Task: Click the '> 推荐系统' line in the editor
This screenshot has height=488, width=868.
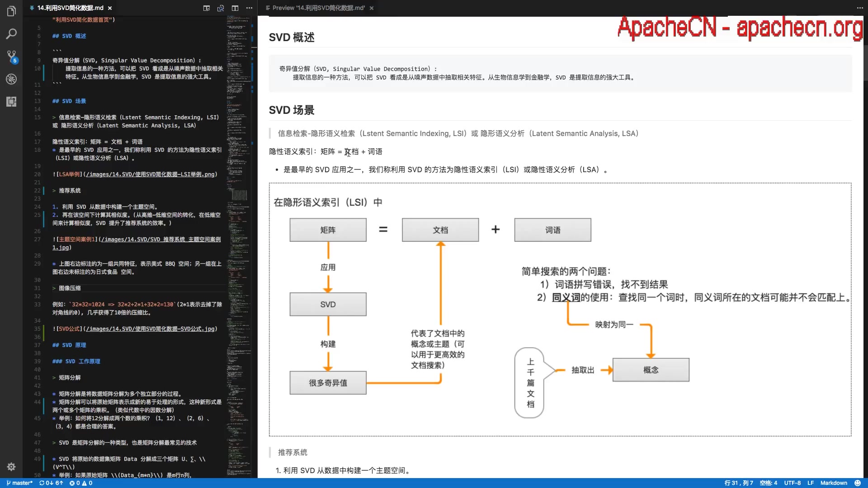Action: click(66, 191)
